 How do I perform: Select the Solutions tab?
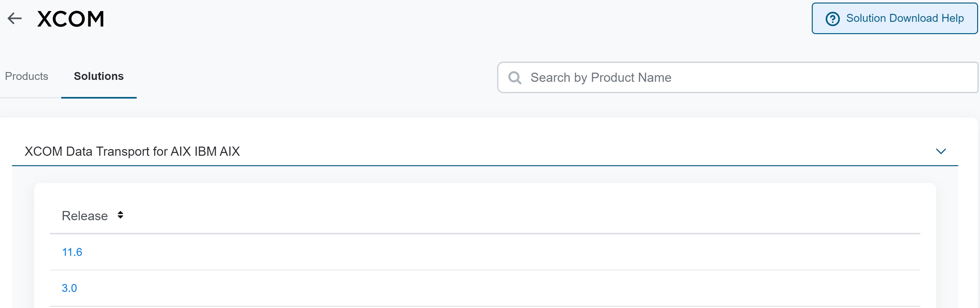pyautogui.click(x=98, y=76)
